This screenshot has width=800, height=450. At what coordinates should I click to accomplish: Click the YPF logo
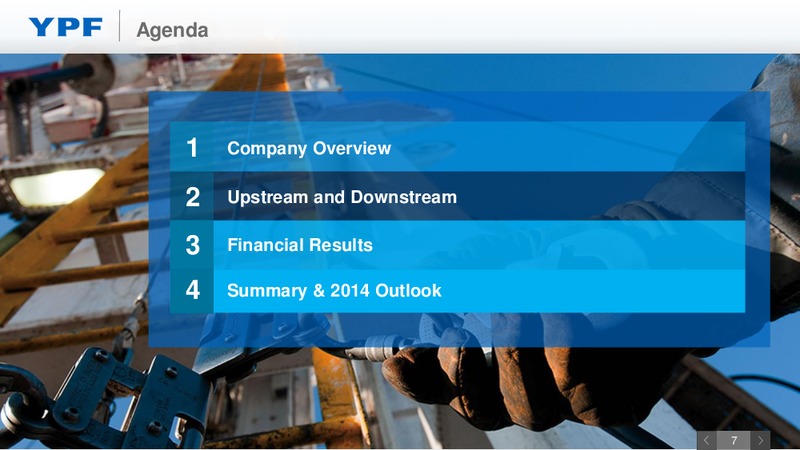tap(65, 27)
